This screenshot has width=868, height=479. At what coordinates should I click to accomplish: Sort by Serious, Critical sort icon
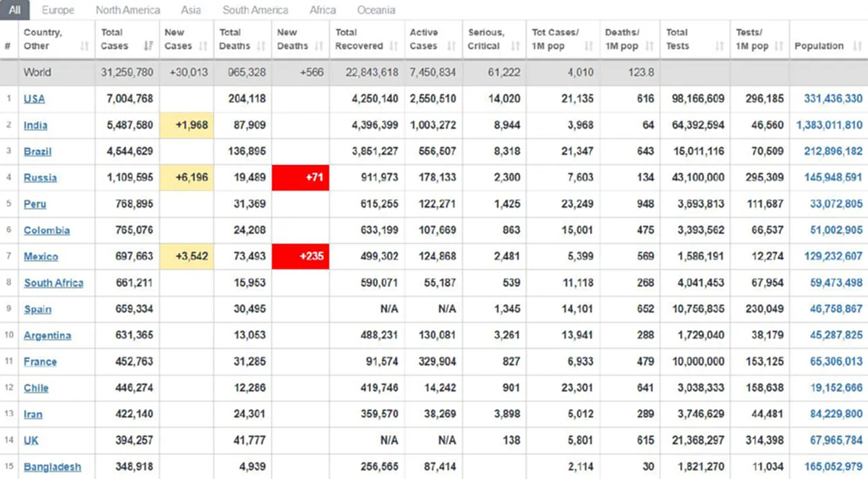[516, 46]
